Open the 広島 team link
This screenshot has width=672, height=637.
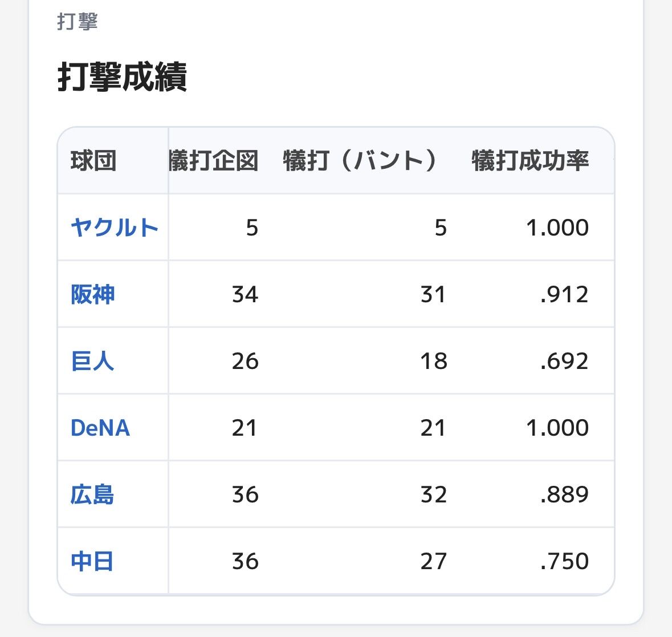click(92, 494)
